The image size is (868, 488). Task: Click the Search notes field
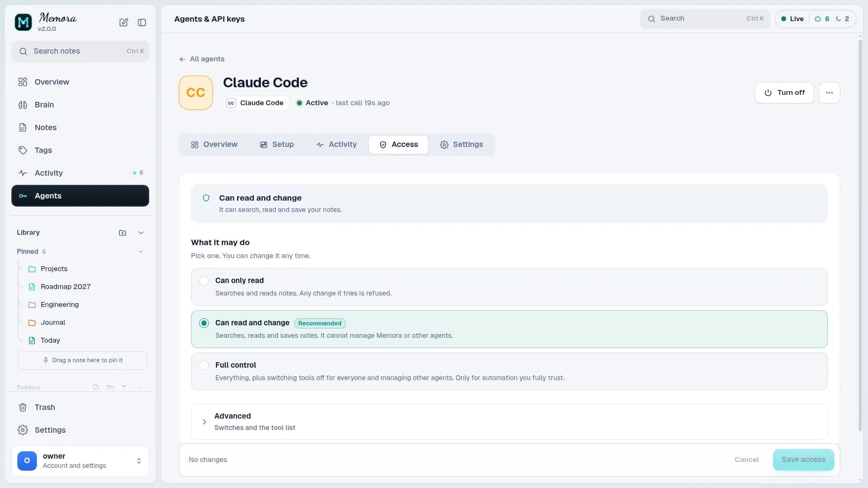point(80,52)
